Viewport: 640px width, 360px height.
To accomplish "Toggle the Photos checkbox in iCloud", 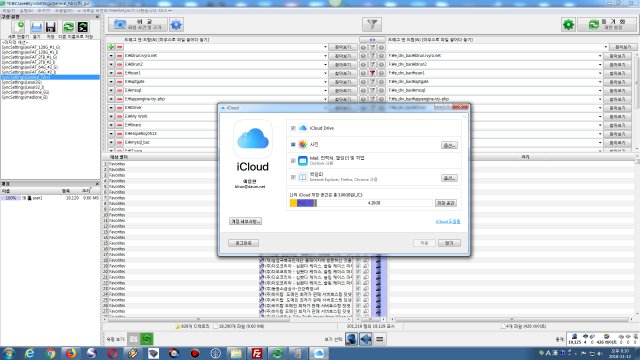I will coord(293,144).
